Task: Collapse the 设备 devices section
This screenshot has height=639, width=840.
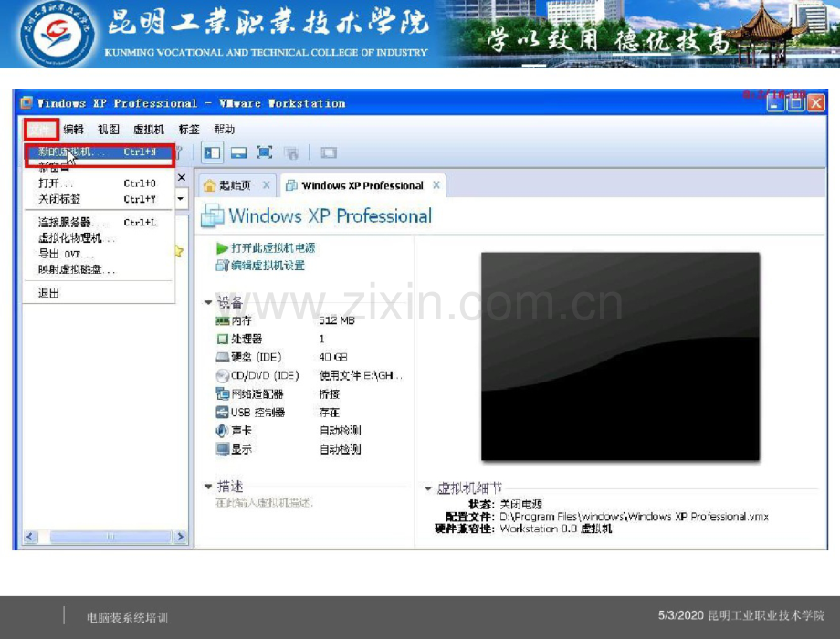Action: tap(208, 302)
